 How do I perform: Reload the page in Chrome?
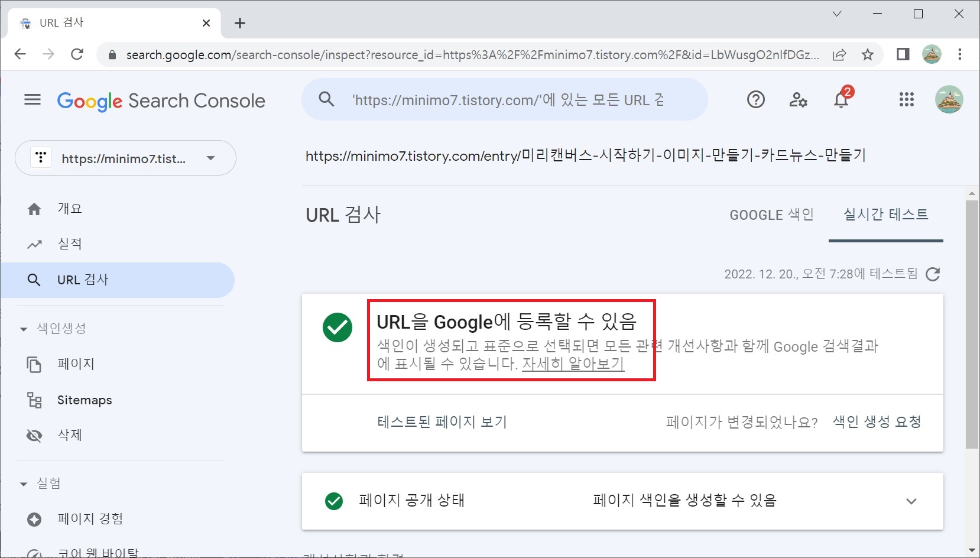pos(77,54)
